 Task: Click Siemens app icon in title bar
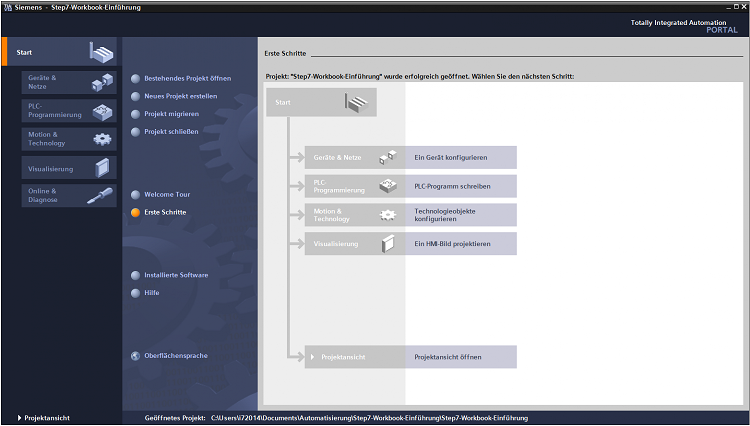coord(7,7)
